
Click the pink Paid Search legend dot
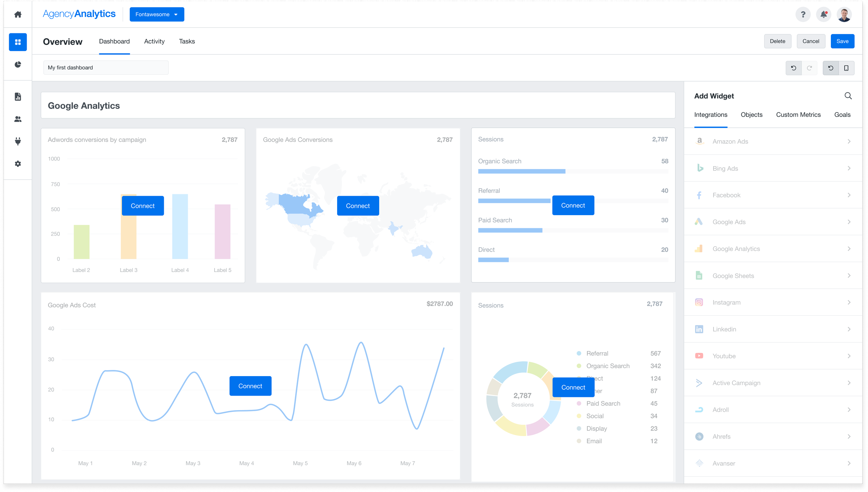(579, 404)
